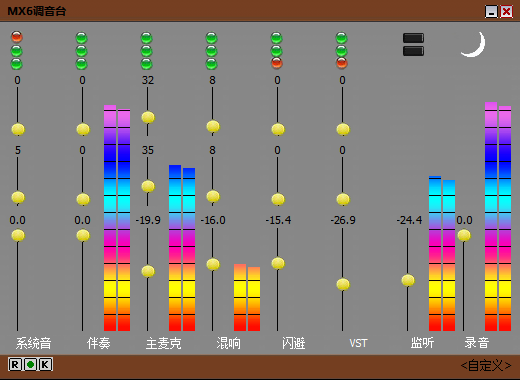Click the VST channel label
520x380 pixels.
(358, 343)
